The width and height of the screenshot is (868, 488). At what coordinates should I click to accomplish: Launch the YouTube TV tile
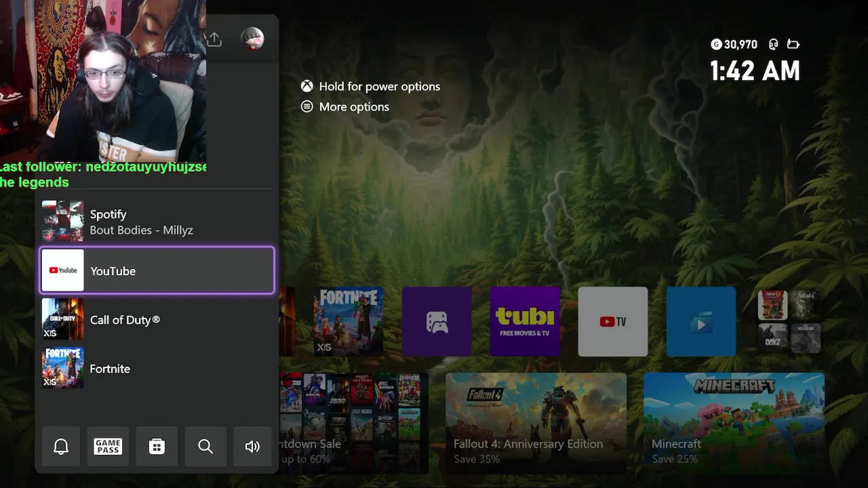[613, 321]
